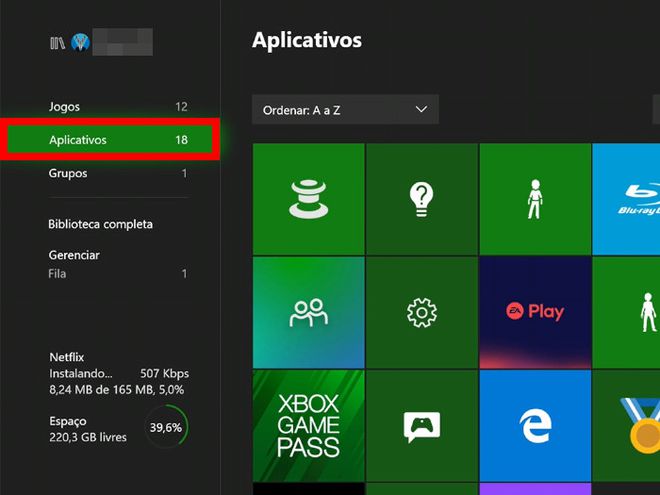Launch the Blu-ray player tile

point(626,199)
